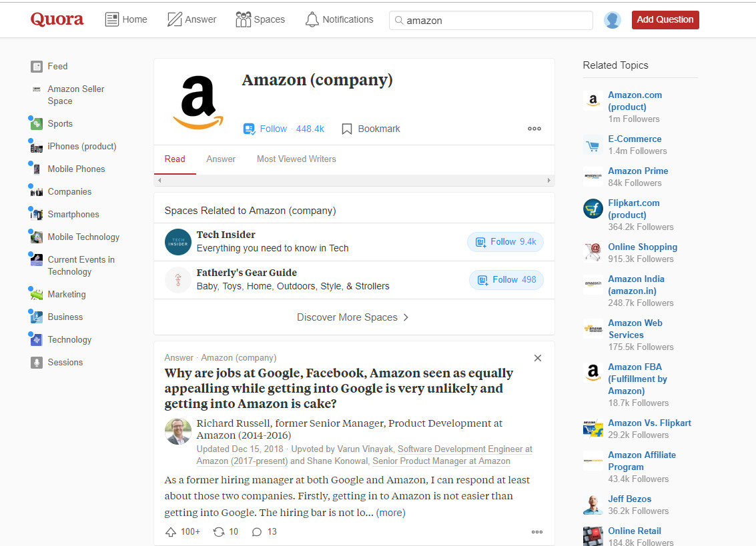Click Richard Russell's profile photo
This screenshot has height=546, width=756.
click(x=178, y=431)
